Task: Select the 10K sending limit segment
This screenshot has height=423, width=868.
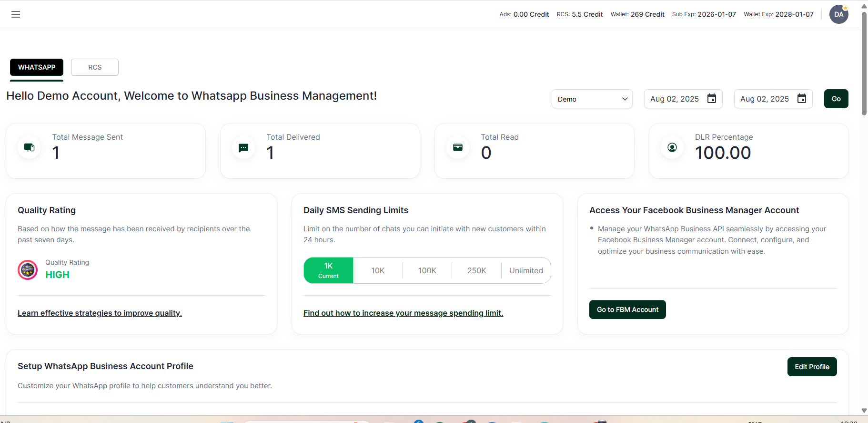Action: click(378, 270)
